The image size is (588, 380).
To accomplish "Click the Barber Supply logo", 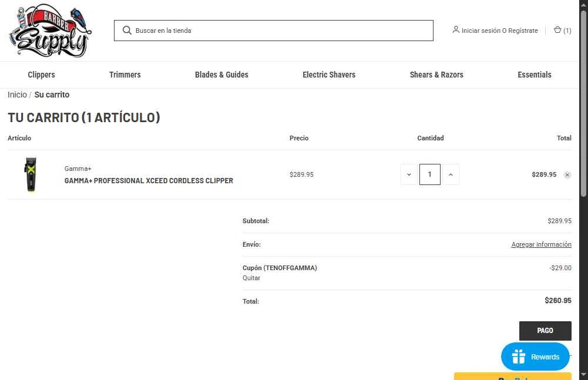I will click(x=51, y=31).
